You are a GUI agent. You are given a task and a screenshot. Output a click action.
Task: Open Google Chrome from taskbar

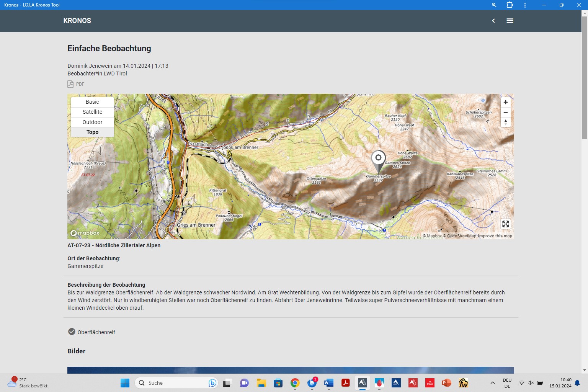tap(295, 383)
